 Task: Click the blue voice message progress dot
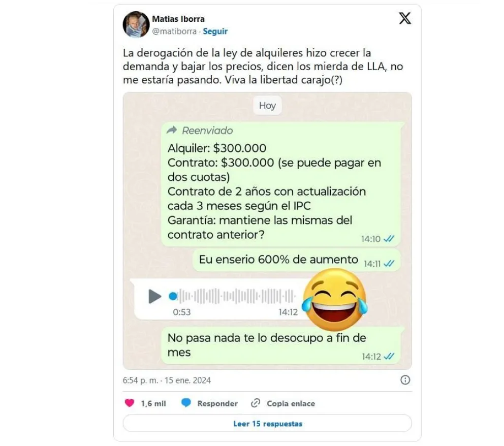[x=173, y=296]
